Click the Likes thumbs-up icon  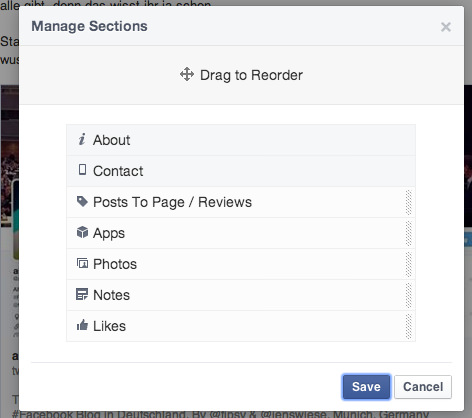point(82,325)
